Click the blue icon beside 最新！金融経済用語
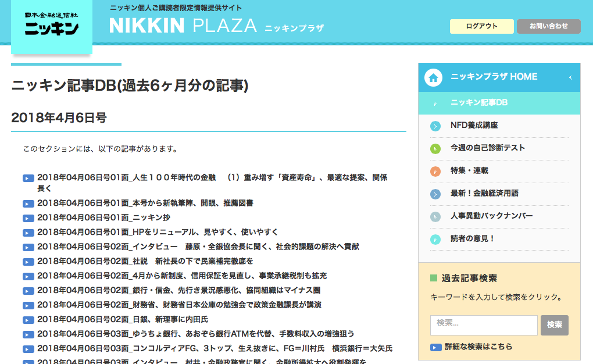Viewport: 593px width, 364px height. click(435, 194)
